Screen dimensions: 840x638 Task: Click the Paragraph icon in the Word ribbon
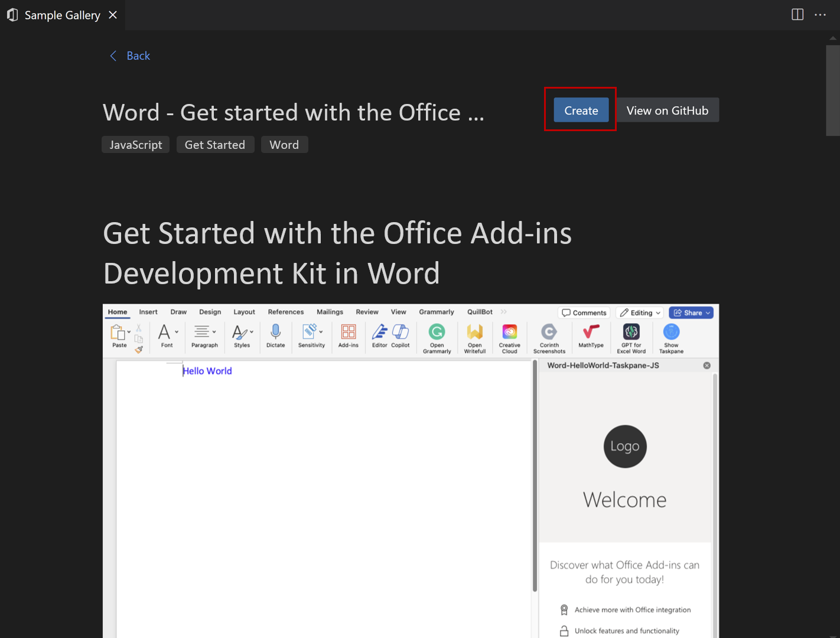click(x=202, y=332)
